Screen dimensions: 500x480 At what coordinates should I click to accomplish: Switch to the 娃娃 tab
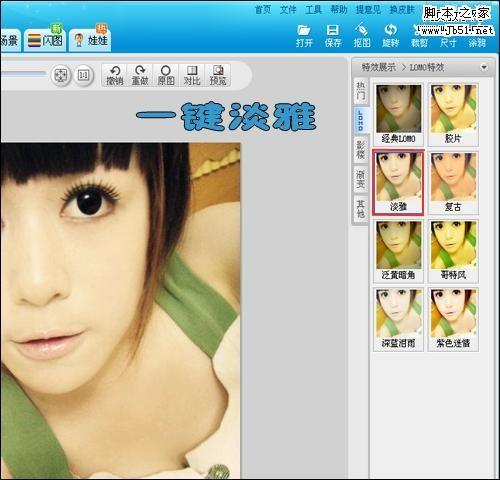90,40
